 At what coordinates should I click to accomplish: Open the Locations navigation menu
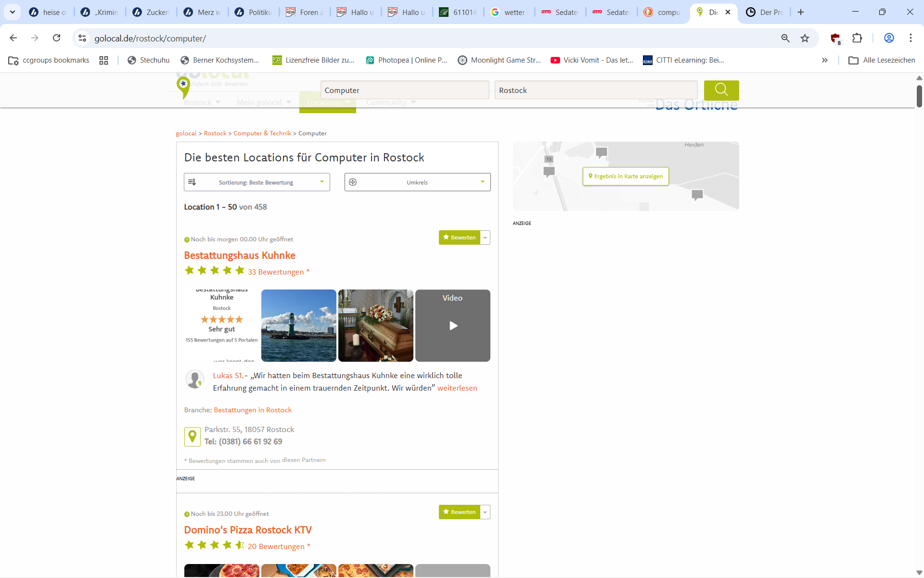click(328, 103)
